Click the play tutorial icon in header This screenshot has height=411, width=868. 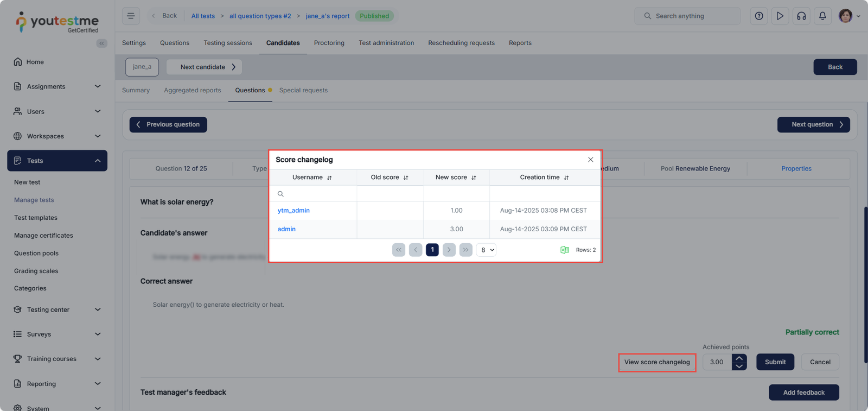(x=780, y=16)
